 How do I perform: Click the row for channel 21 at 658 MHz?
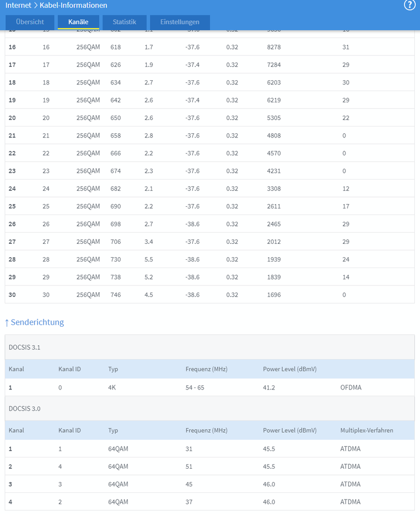coord(210,135)
